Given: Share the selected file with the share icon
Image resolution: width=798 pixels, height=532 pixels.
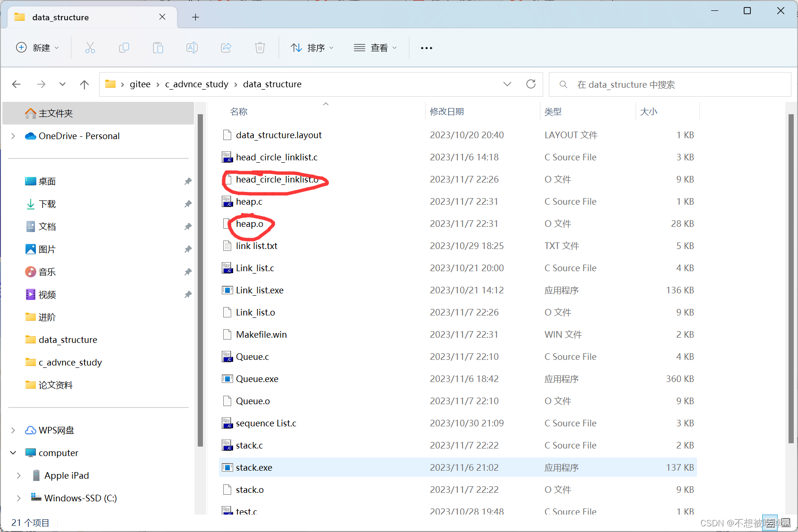Looking at the screenshot, I should click(226, 48).
